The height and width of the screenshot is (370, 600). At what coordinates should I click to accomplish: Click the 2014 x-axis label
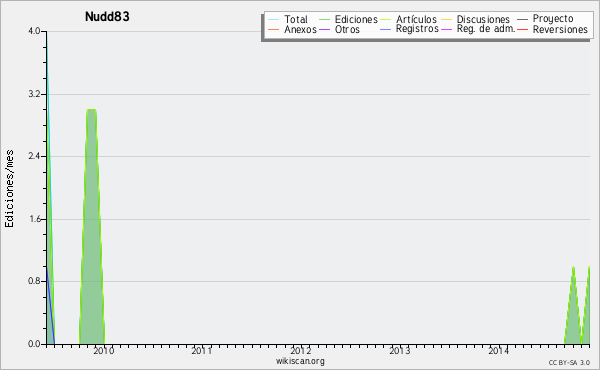[498, 351]
